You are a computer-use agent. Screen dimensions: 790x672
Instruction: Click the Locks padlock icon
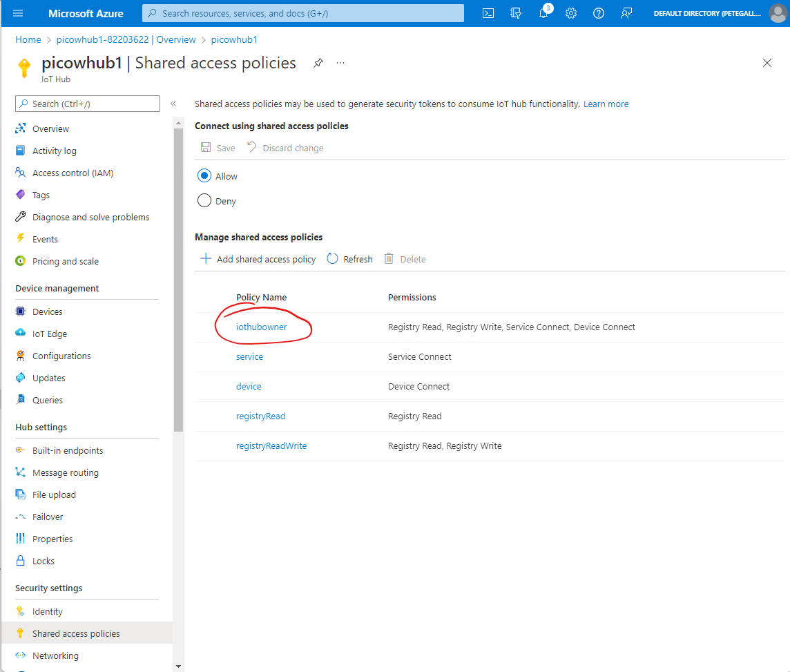(x=20, y=561)
